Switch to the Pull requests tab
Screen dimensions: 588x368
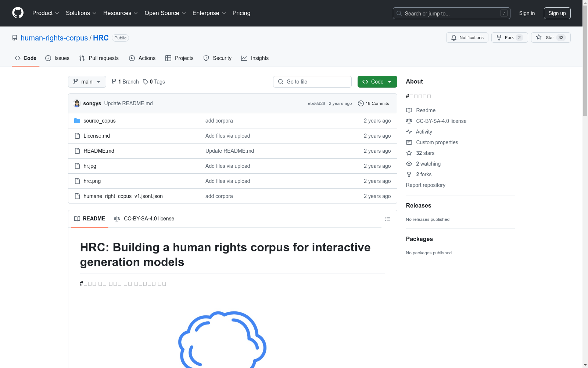pyautogui.click(x=99, y=58)
